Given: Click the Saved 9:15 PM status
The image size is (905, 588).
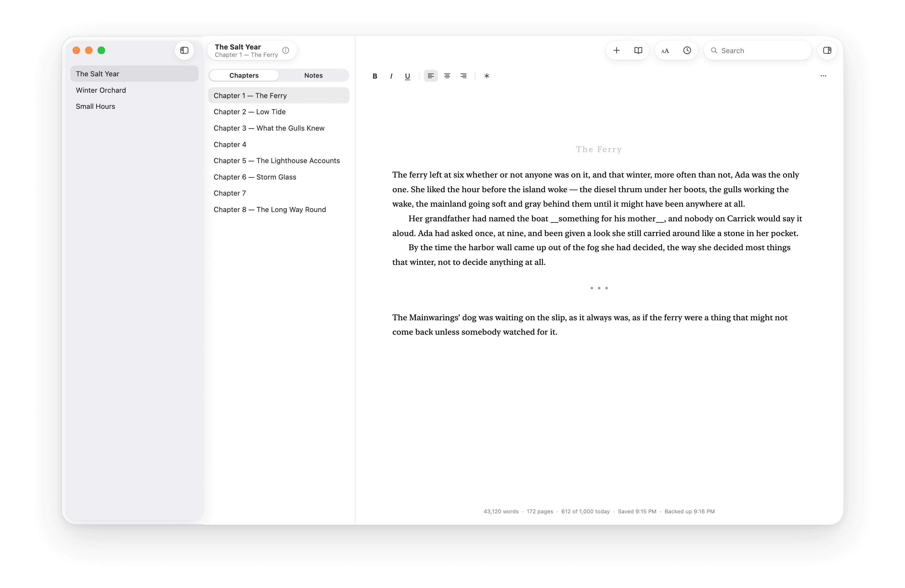Looking at the screenshot, I should click(637, 512).
